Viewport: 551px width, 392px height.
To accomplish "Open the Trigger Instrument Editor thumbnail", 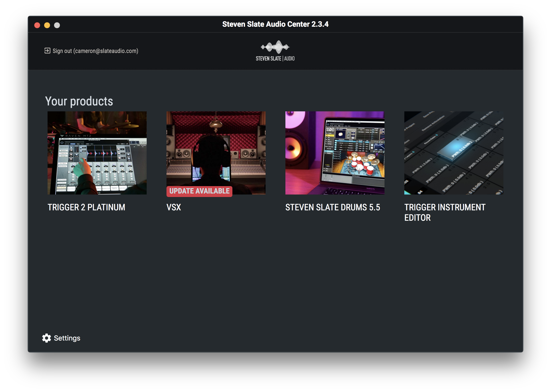I will pyautogui.click(x=454, y=153).
